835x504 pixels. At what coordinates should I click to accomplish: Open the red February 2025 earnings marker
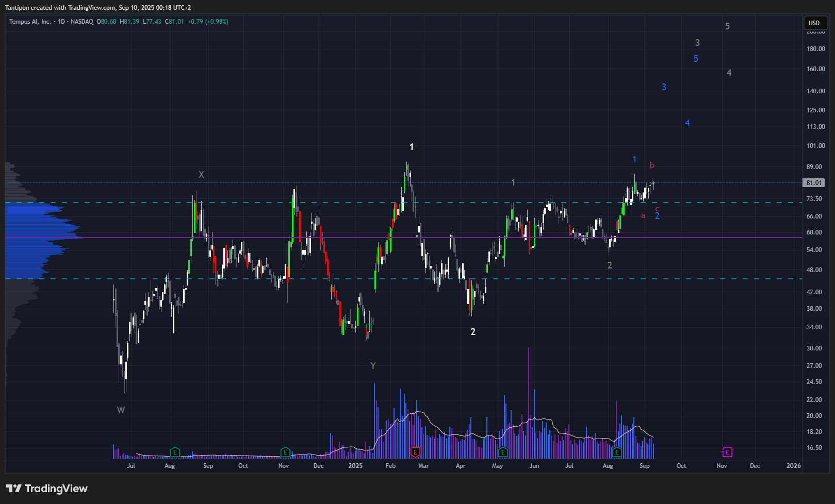(x=415, y=452)
